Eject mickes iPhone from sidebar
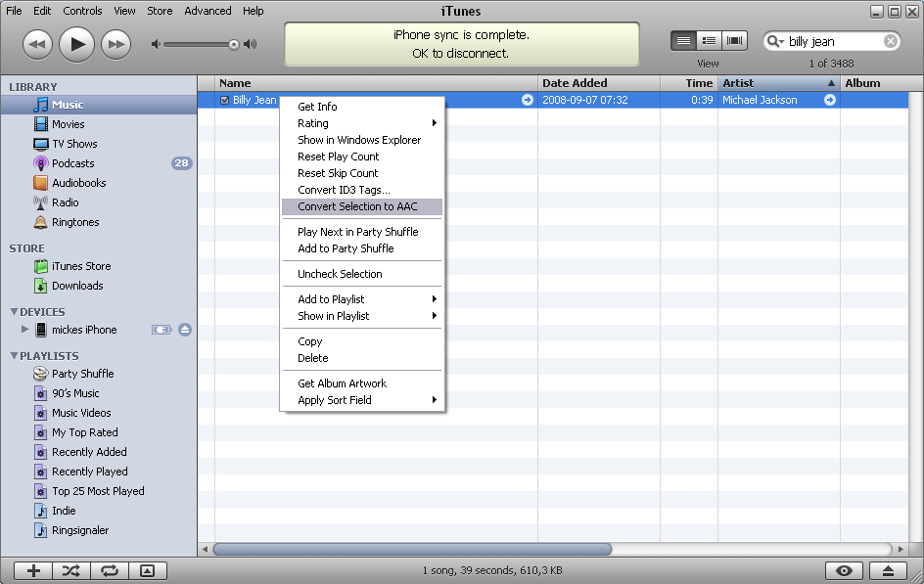924x584 pixels. pyautogui.click(x=185, y=330)
